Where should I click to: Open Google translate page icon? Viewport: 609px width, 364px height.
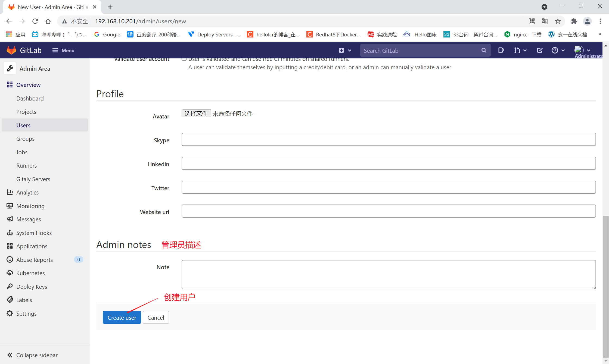pyautogui.click(x=545, y=21)
